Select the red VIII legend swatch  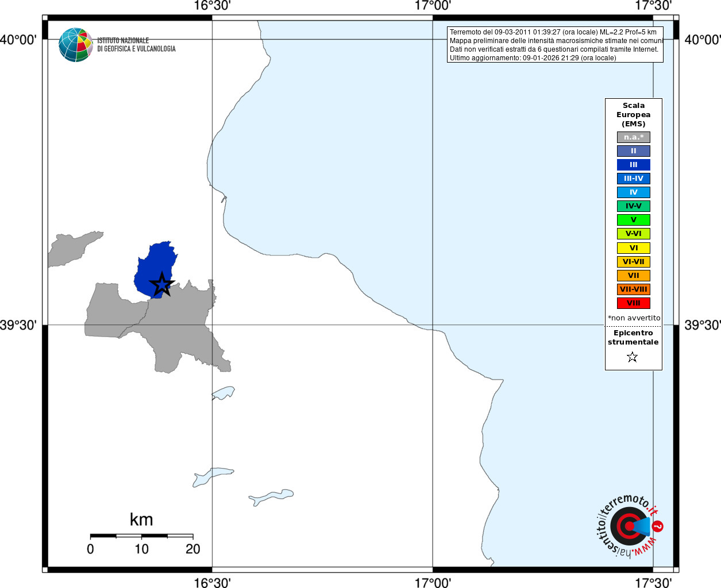634,303
